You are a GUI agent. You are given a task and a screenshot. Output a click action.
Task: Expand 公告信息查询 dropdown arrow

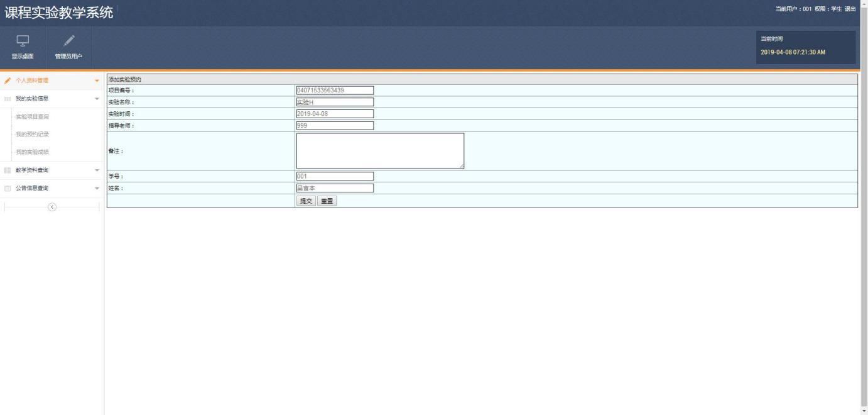(x=97, y=189)
